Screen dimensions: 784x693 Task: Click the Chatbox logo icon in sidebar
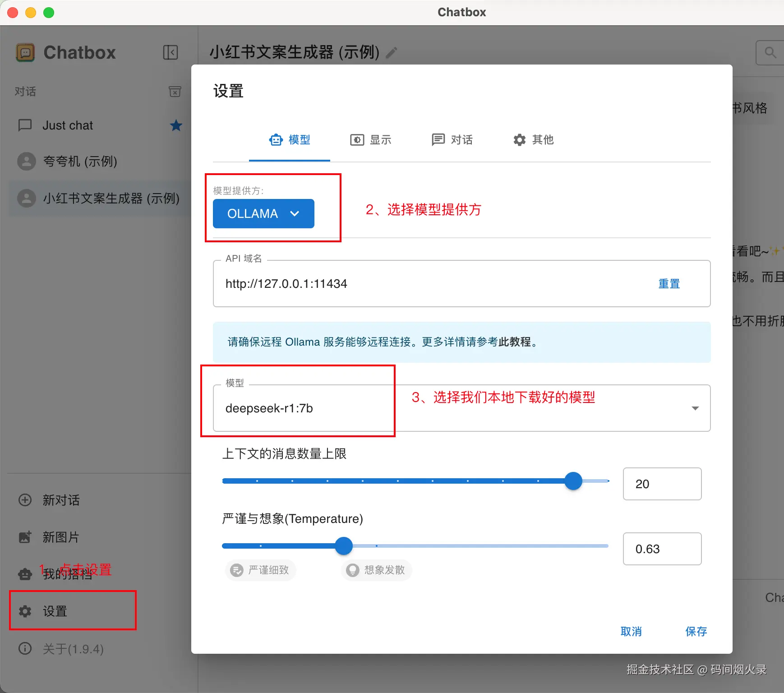[25, 52]
